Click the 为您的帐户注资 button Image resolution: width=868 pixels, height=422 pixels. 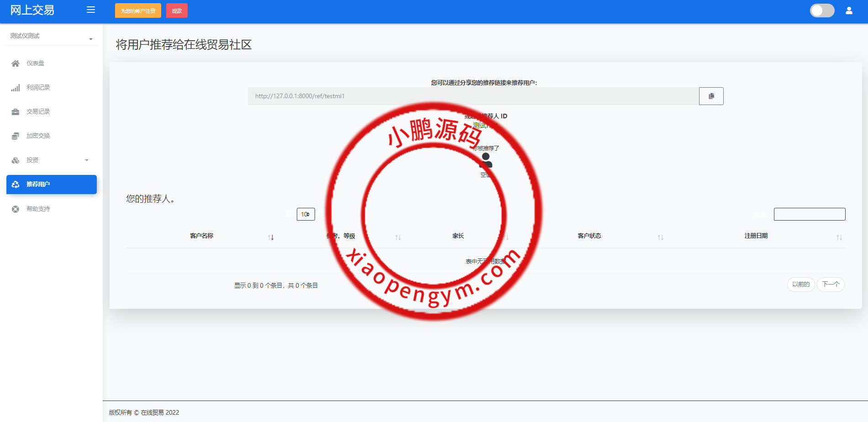(137, 10)
